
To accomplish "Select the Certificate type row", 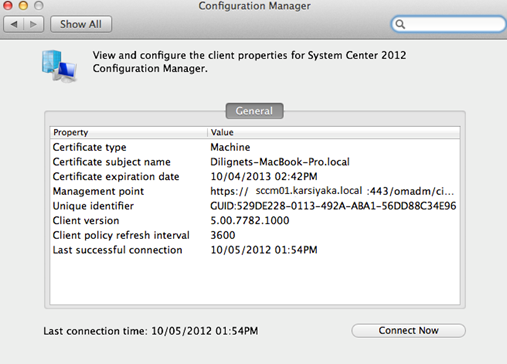I will (255, 147).
